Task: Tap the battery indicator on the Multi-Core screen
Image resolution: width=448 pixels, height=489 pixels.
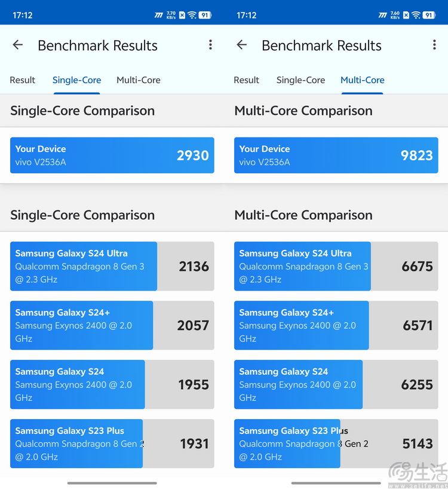Action: (x=429, y=15)
